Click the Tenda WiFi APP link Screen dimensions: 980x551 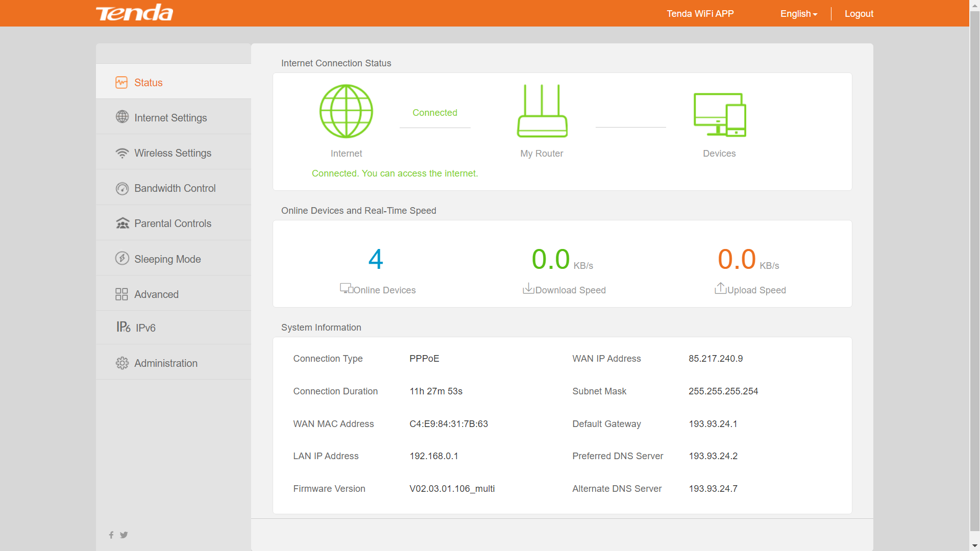tap(700, 14)
